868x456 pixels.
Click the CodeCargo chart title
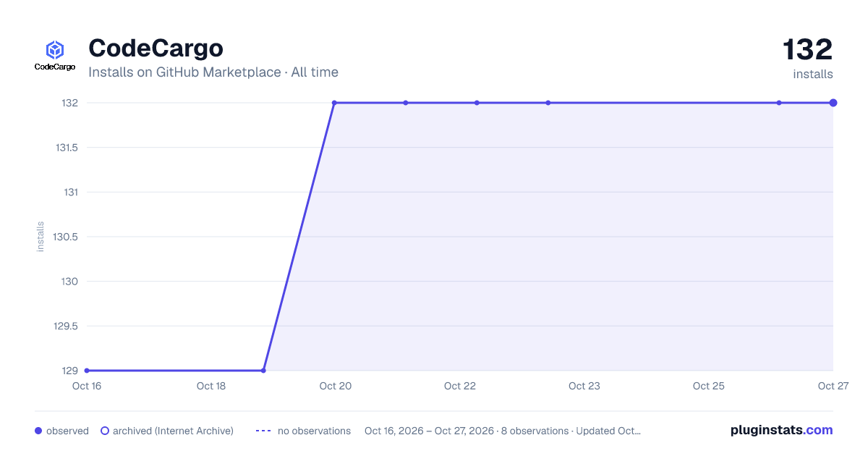coord(156,48)
